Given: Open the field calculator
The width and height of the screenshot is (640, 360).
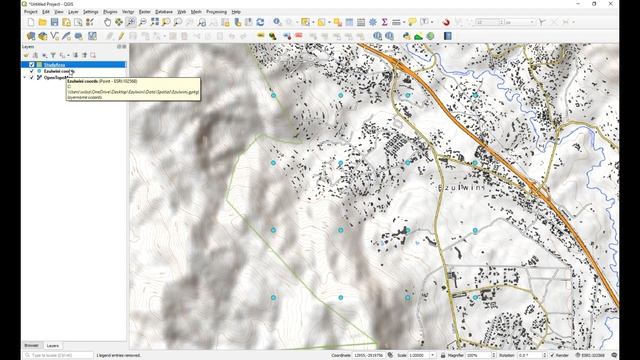Looking at the screenshot, I should coord(361,22).
